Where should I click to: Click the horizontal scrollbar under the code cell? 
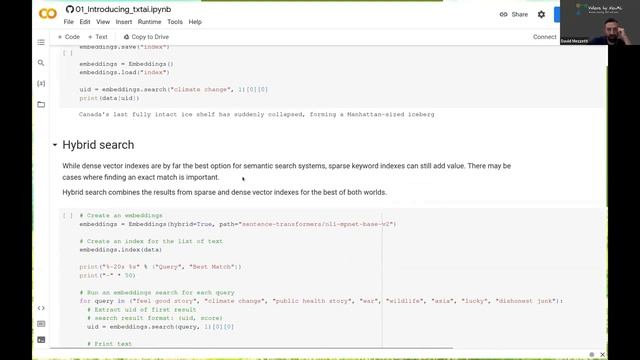[251, 348]
